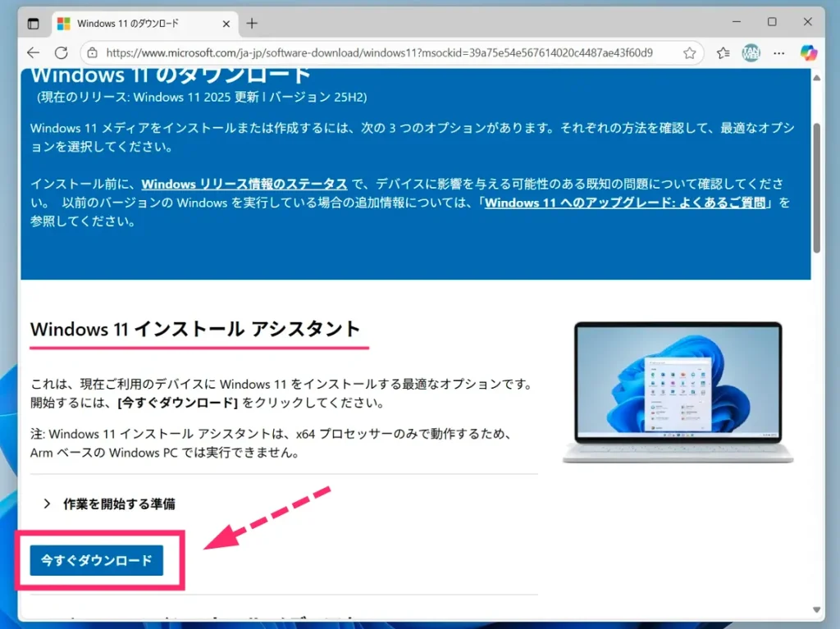The image size is (840, 629).
Task: View site information via the lock icon
Action: pos(93,52)
